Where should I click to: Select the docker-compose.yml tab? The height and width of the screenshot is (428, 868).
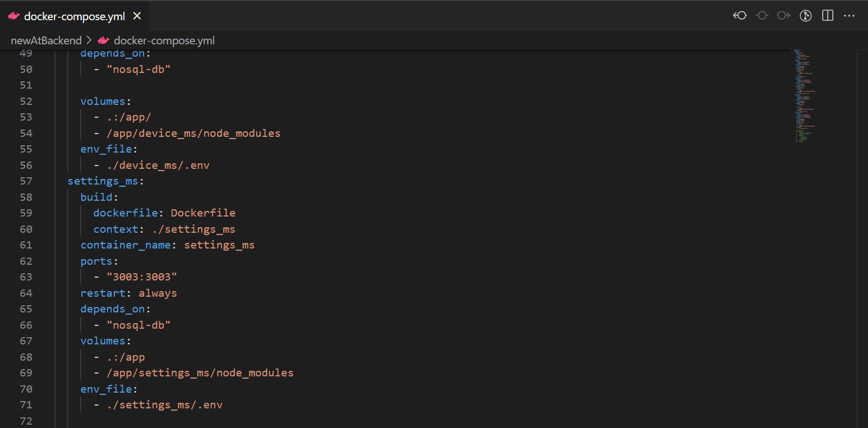(x=75, y=16)
